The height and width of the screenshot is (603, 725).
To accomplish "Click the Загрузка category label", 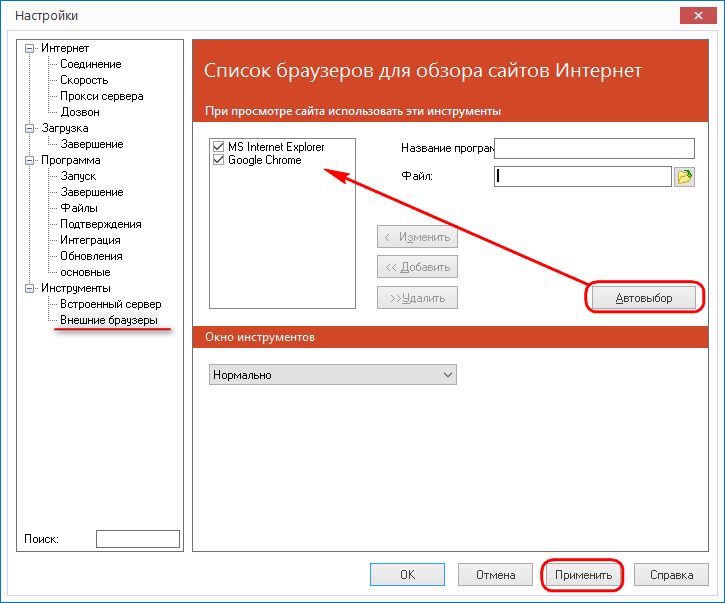I will [x=65, y=128].
